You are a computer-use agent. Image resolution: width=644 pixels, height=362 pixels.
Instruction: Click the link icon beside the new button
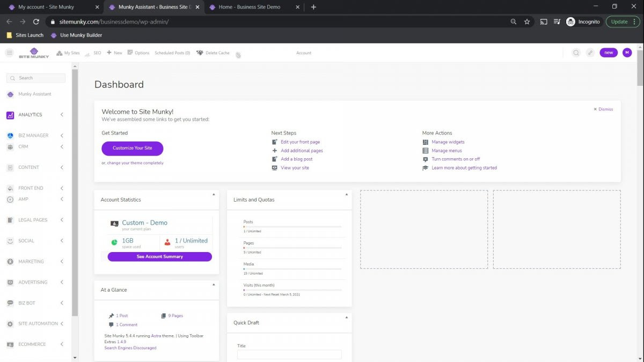point(590,53)
